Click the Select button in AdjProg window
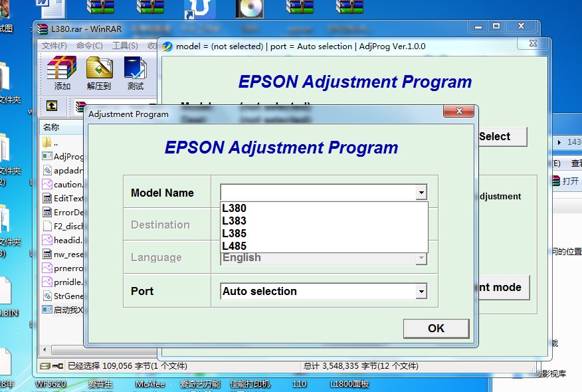The image size is (582, 392). pyautogui.click(x=502, y=137)
